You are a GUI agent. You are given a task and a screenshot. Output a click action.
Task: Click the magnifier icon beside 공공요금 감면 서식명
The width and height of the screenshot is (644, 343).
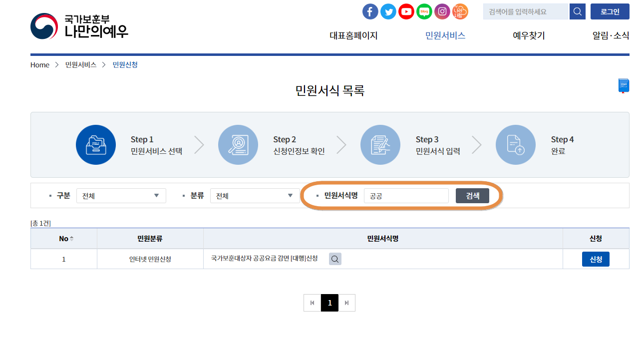334,259
